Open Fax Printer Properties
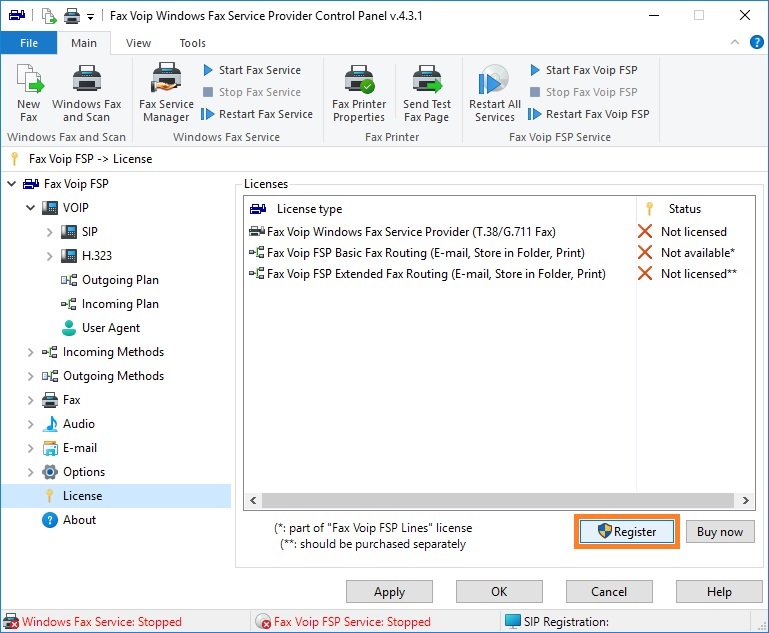This screenshot has height=633, width=769. pyautogui.click(x=359, y=92)
